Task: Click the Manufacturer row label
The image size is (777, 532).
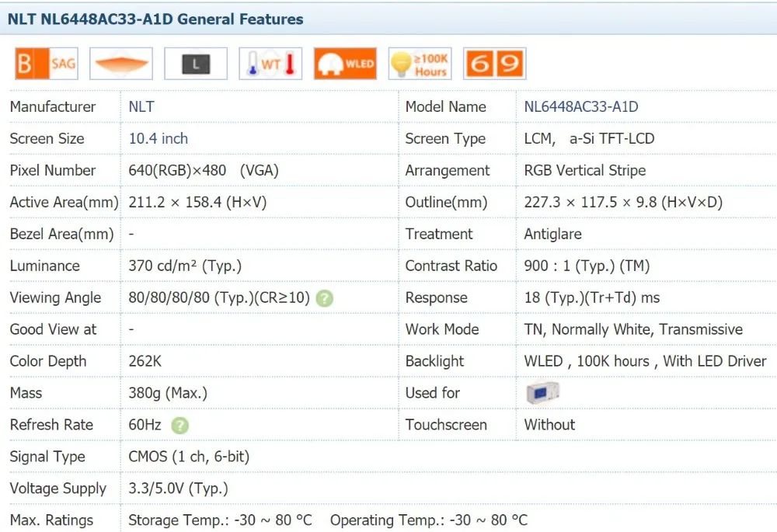Action: 53,106
